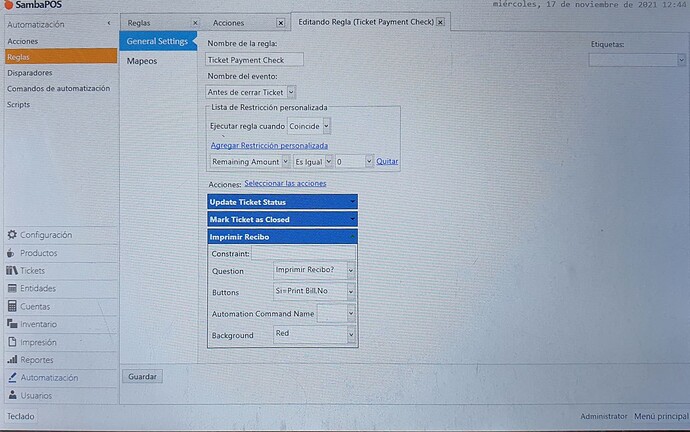Click the Teclado button
The image size is (690, 432).
(21, 416)
